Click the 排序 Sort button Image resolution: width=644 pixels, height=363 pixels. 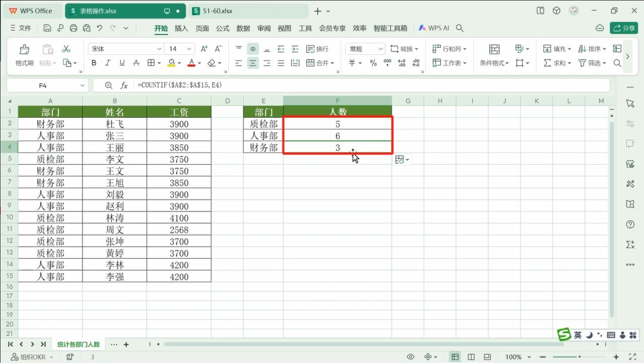pos(592,49)
